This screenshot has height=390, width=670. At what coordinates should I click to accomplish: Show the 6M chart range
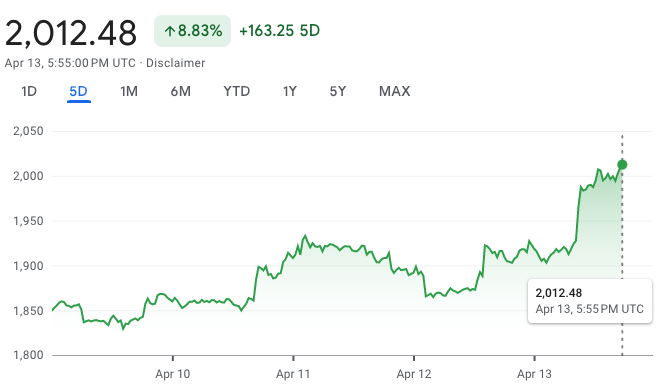pos(180,91)
